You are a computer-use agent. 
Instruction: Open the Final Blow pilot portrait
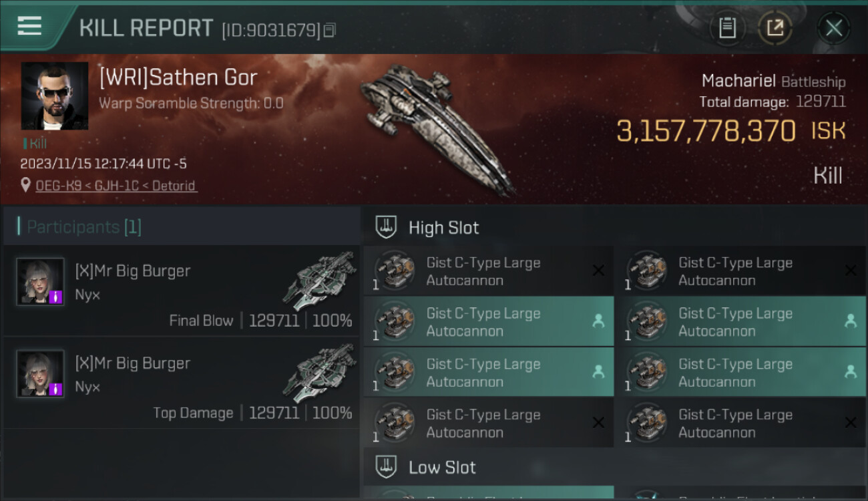(41, 281)
